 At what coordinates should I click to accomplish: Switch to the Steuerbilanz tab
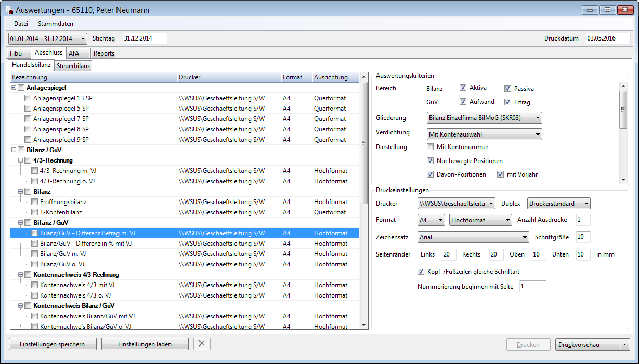coord(73,65)
